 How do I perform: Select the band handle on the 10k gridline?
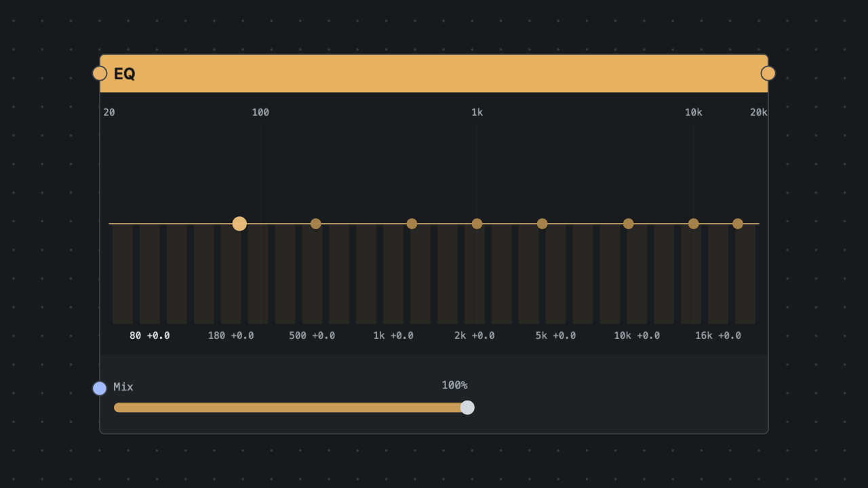tap(694, 224)
